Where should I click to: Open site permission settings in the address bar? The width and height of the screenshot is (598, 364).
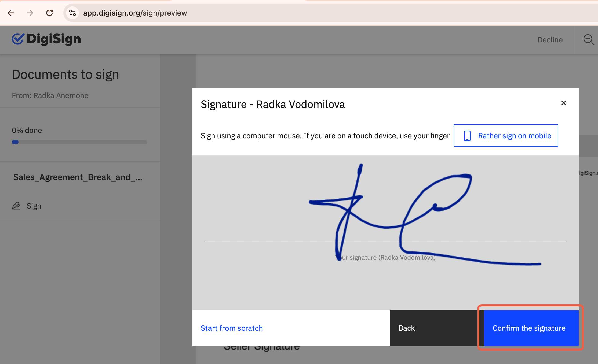point(71,13)
